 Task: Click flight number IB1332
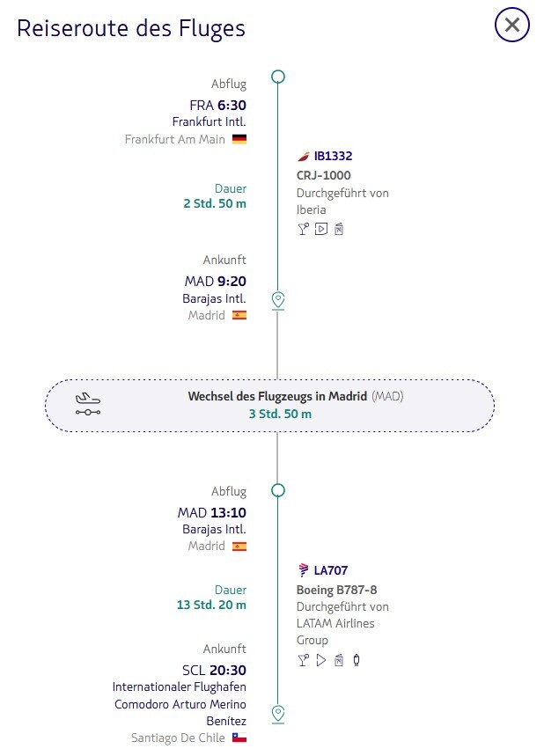333,156
